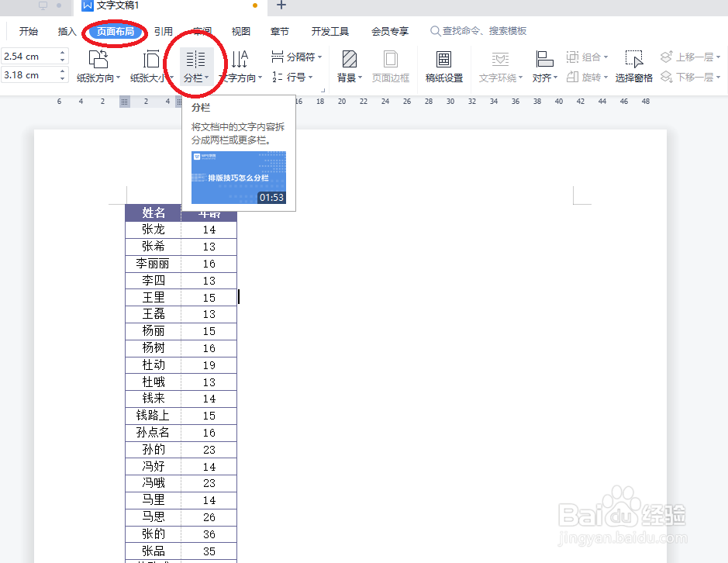Expand the 对齐 dropdown arrow
728x563 pixels.
coord(555,78)
